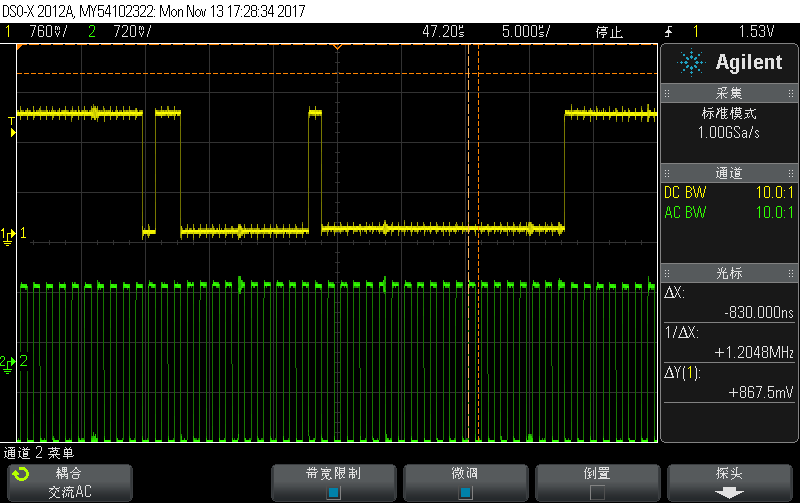
Task: Open the 通道 channel panel header
Action: coord(729,173)
